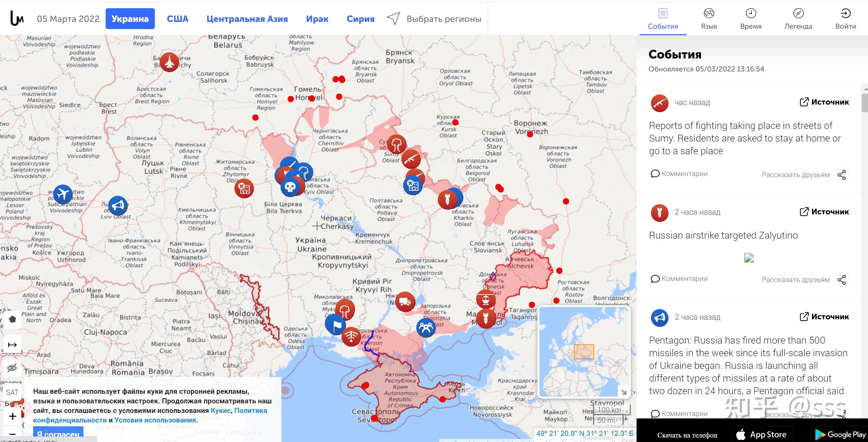Click the Russian airstrike targeted Zalyutino text
The height and width of the screenshot is (442, 868).
coord(723,235)
